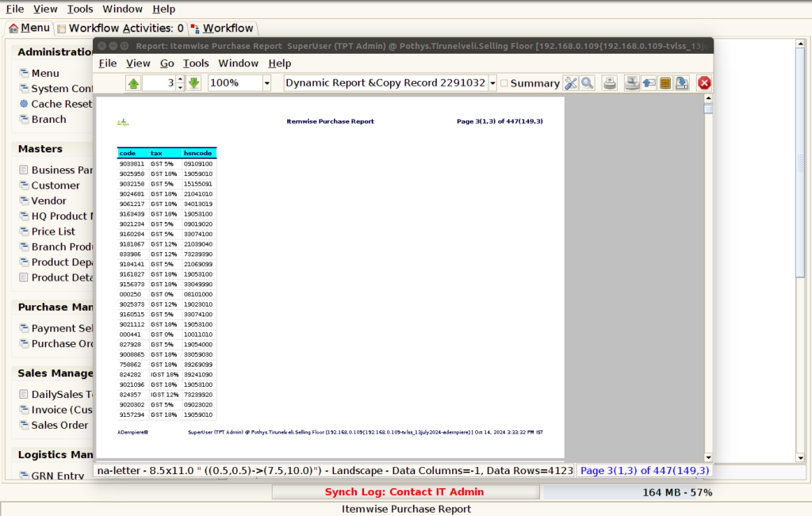Click the Export report icon
Image resolution: width=812 pixels, height=516 pixels.
[682, 83]
